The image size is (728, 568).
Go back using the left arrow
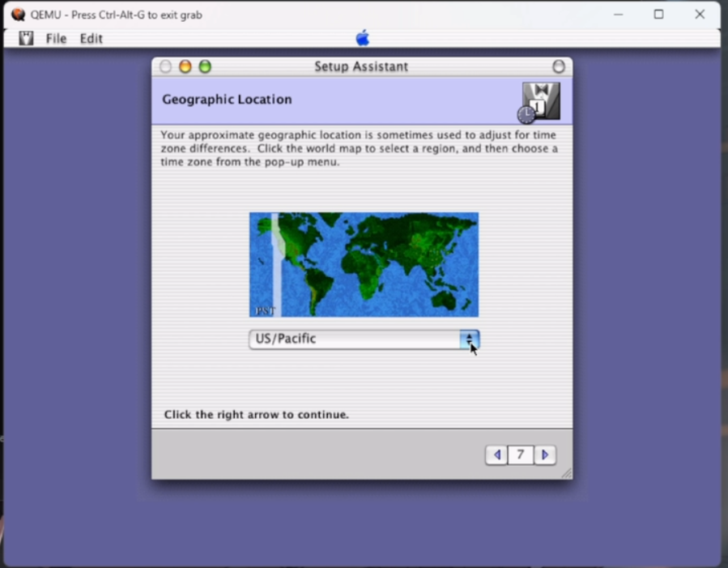pos(496,455)
